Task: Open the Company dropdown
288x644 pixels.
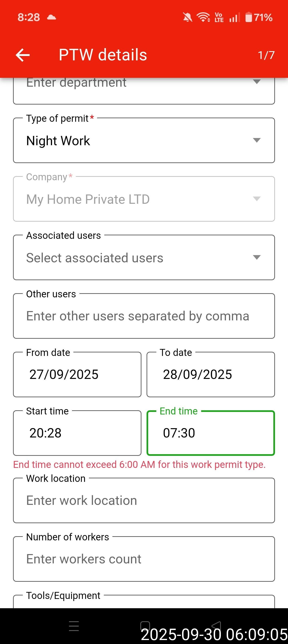Action: click(x=144, y=199)
